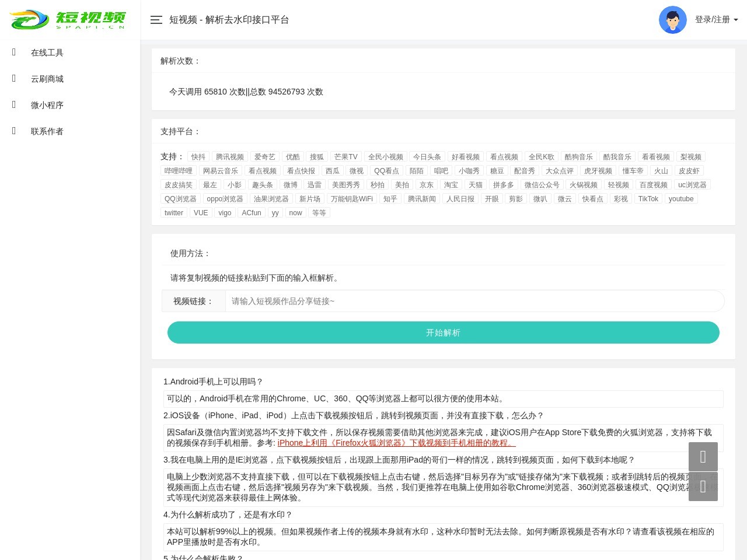Click the 全民K歌 platform tag

pyautogui.click(x=542, y=157)
